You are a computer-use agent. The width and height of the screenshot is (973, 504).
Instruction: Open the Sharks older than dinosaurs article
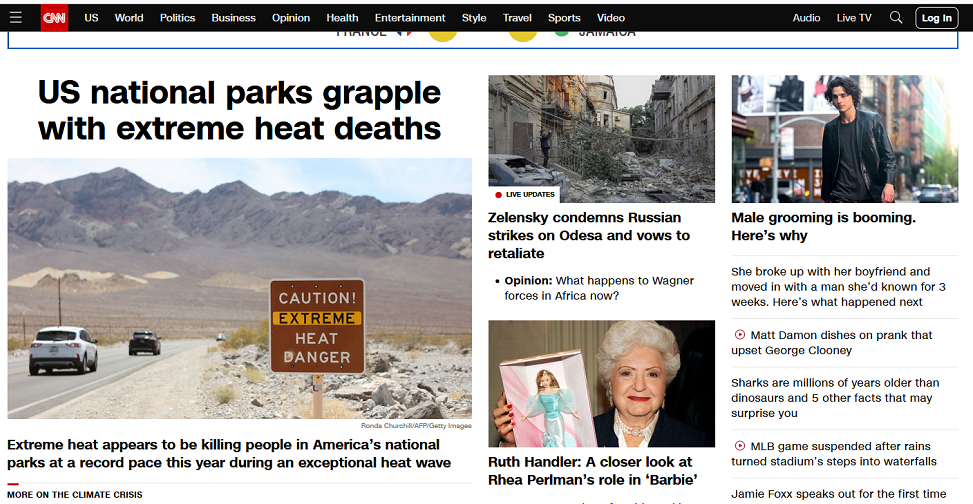coord(835,397)
